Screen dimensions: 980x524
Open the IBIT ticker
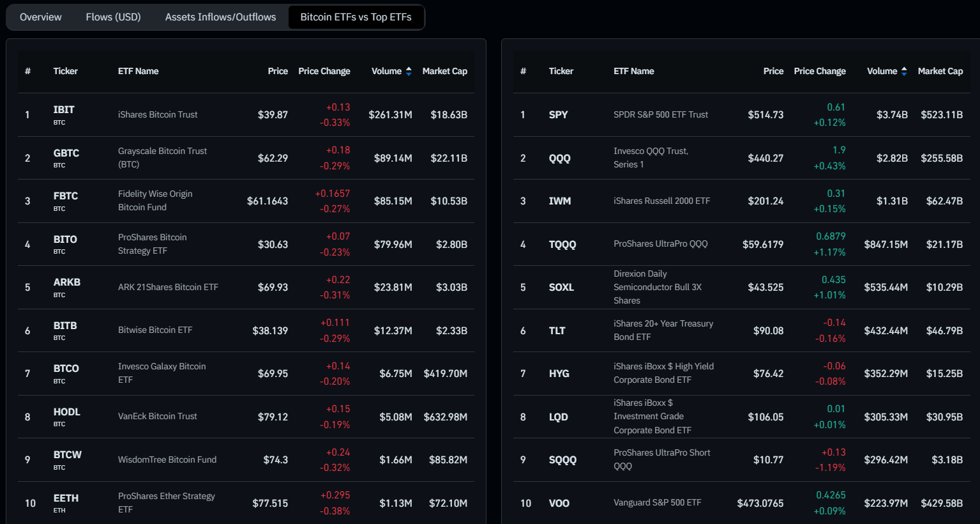(64, 110)
